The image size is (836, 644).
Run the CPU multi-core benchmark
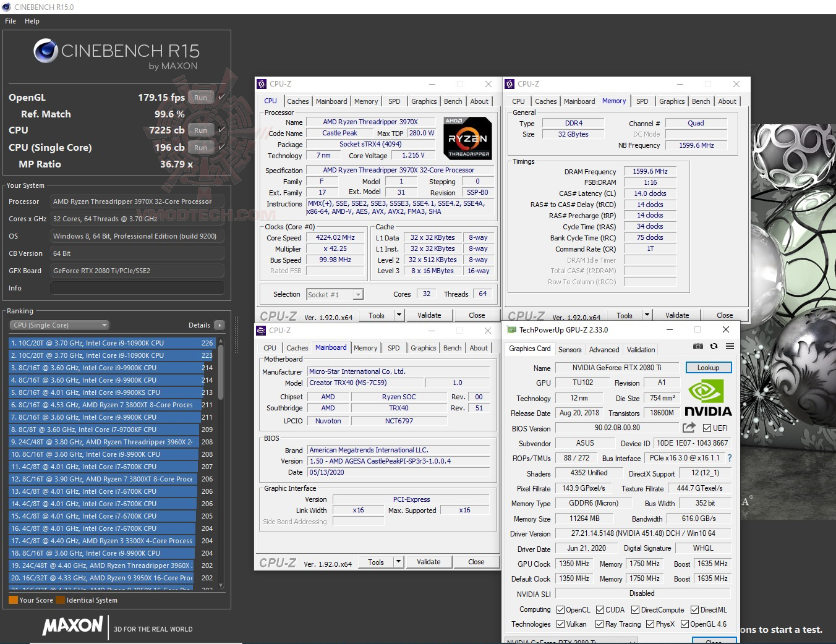(x=201, y=130)
